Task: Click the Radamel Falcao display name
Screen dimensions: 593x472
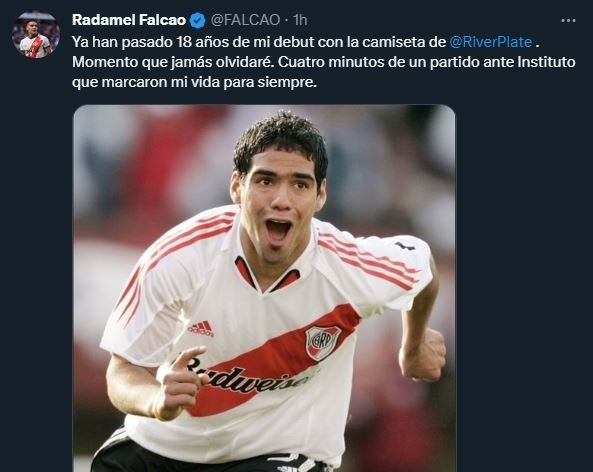Action: point(129,20)
